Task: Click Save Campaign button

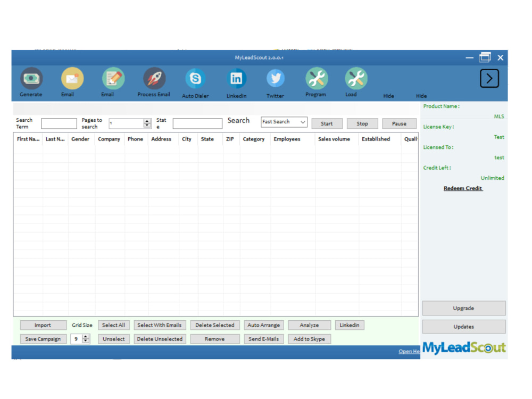Action: 43,339
